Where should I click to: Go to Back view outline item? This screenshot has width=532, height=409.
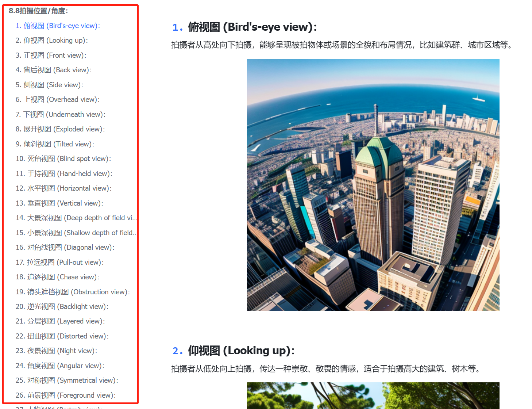53,70
